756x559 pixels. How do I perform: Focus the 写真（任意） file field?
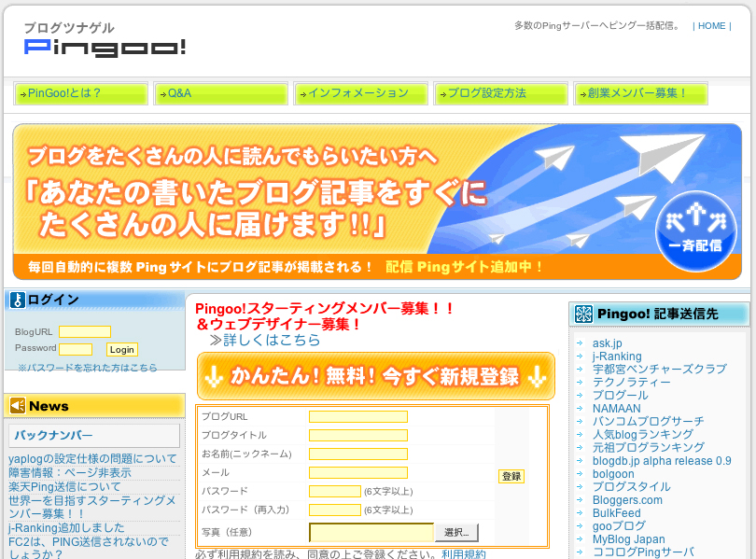371,533
